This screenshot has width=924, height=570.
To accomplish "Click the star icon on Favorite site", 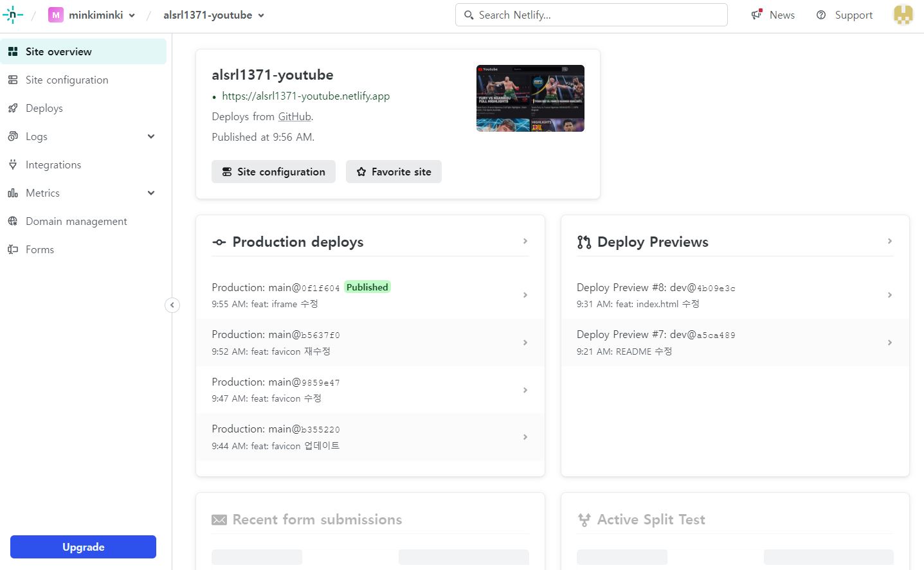I will pyautogui.click(x=361, y=172).
